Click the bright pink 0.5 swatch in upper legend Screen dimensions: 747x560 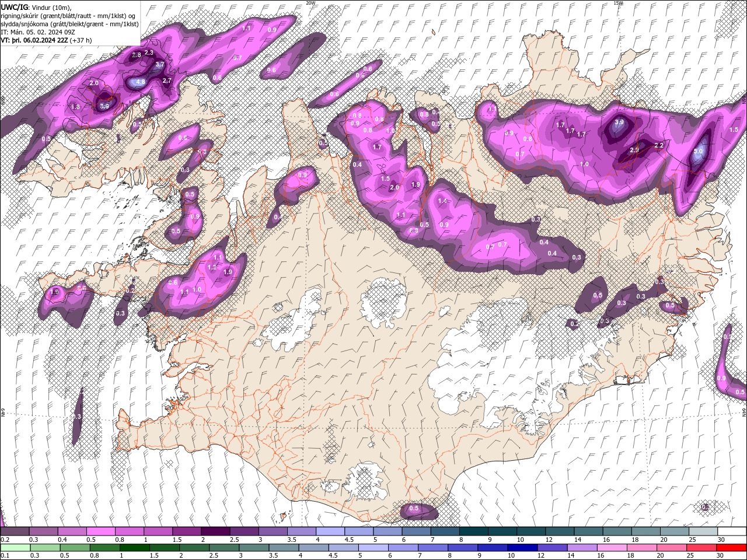point(100,531)
